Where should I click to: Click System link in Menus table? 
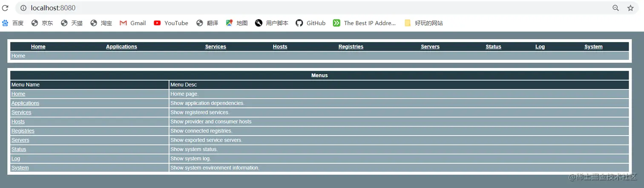coord(20,168)
